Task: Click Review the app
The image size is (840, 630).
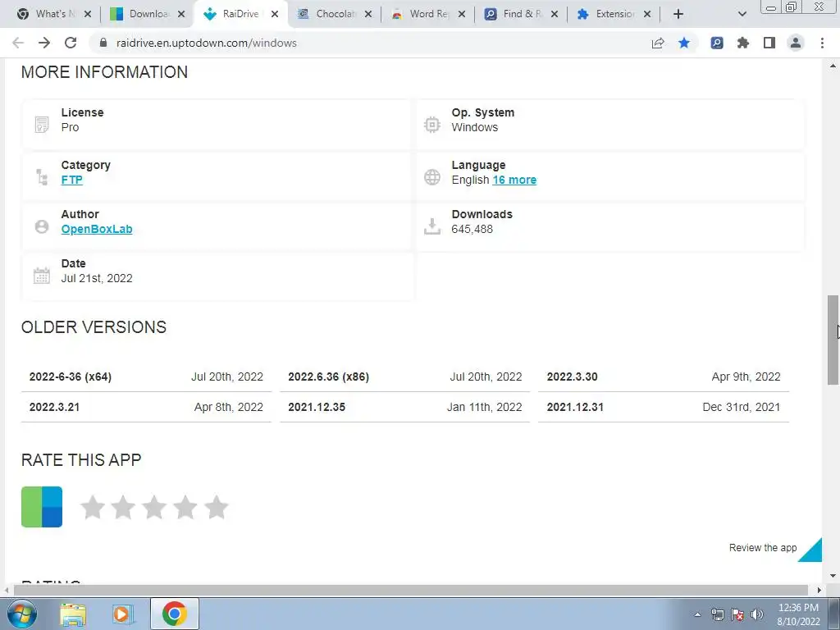Action: 763,547
